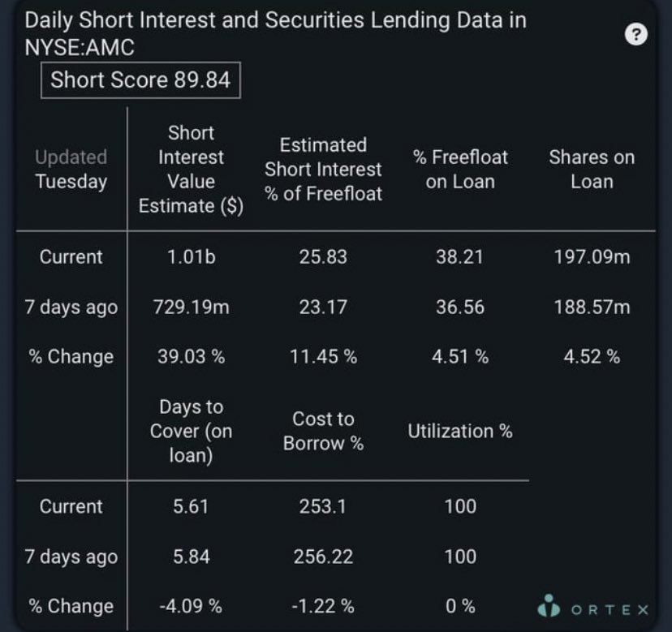Click the help question mark icon
672x632 pixels.
pos(637,34)
